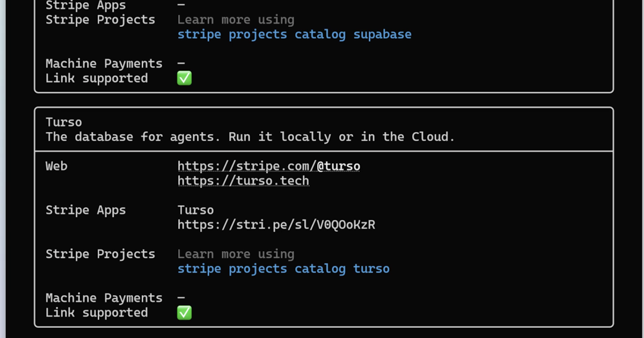The height and width of the screenshot is (338, 644).
Task: Click the 'Stripe Projects' label in Supabase card
Action: click(100, 20)
